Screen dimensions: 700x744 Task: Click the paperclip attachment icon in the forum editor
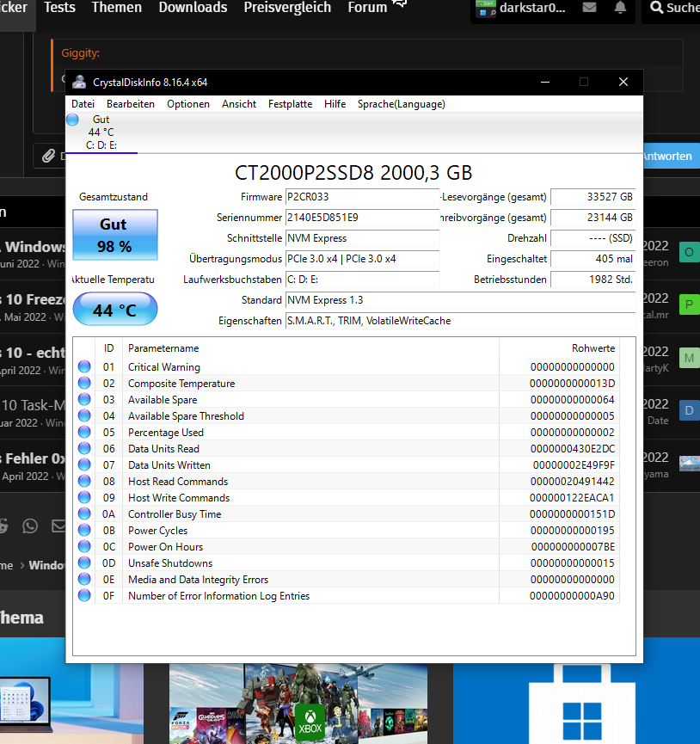pyautogui.click(x=48, y=156)
